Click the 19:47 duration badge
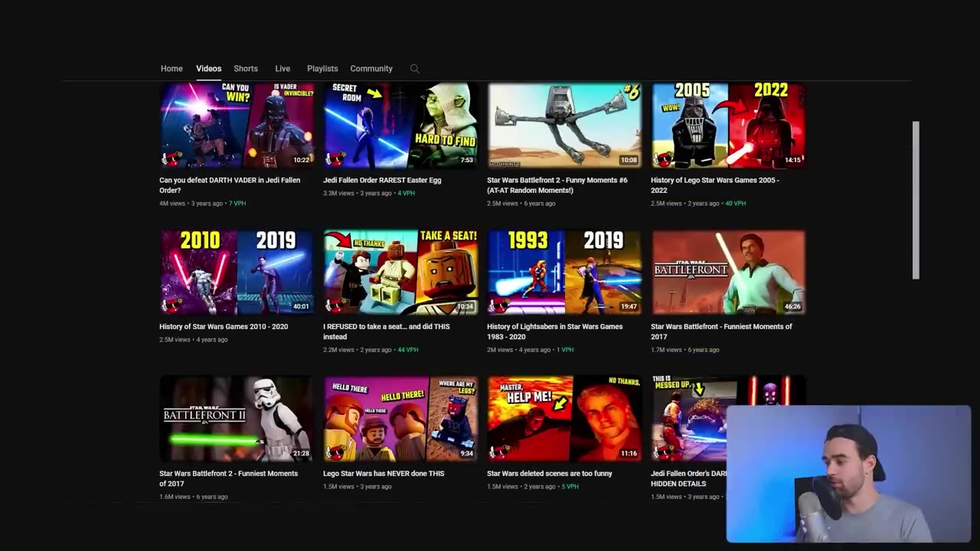This screenshot has width=980, height=551. click(x=629, y=307)
